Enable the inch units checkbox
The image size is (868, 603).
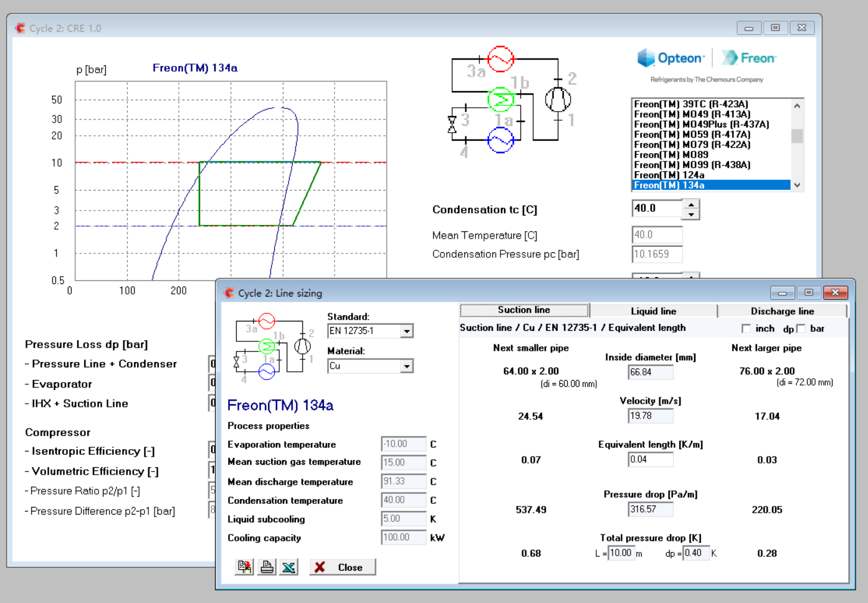point(746,328)
